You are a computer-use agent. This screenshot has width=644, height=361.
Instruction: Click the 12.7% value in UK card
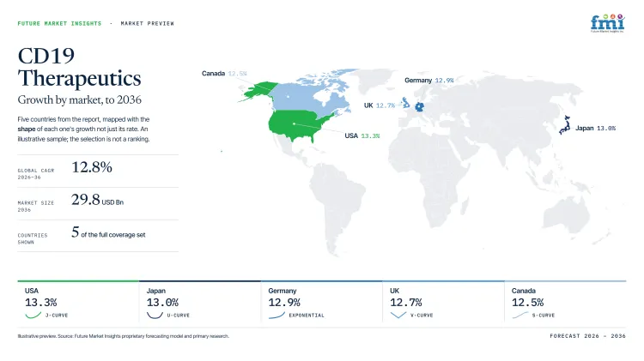[x=406, y=303]
